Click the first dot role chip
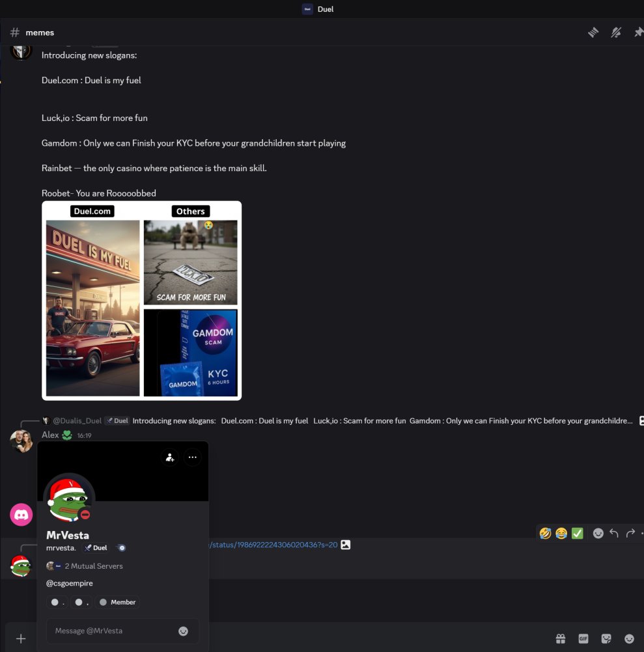Image resolution: width=644 pixels, height=652 pixels. point(57,602)
